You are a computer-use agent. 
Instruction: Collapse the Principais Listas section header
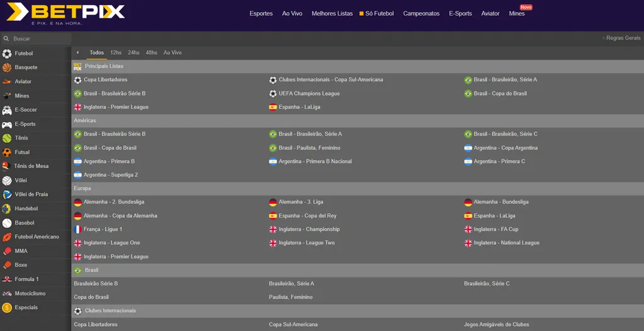pyautogui.click(x=357, y=66)
